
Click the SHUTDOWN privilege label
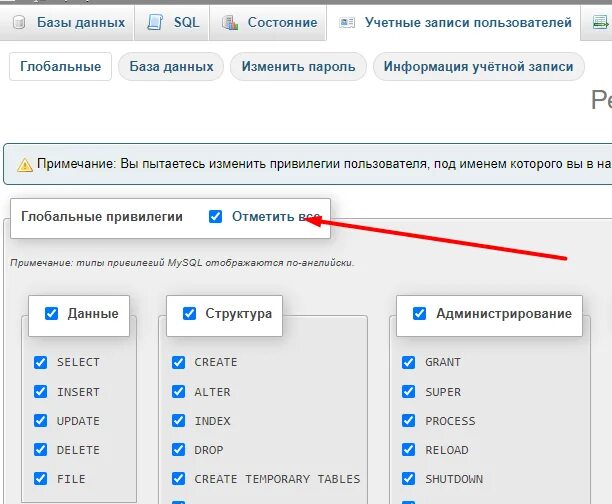click(x=454, y=479)
